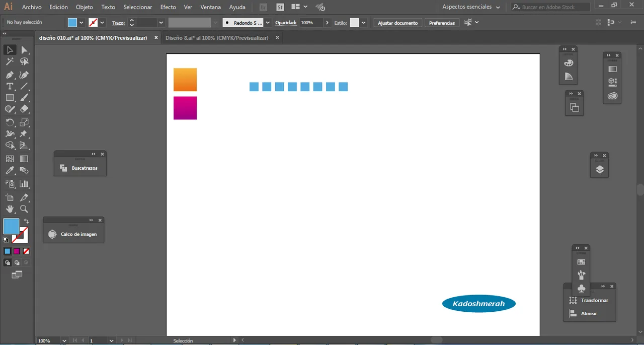Open the Redondo 5 brush dropdown
This screenshot has width=644, height=345.
[268, 23]
